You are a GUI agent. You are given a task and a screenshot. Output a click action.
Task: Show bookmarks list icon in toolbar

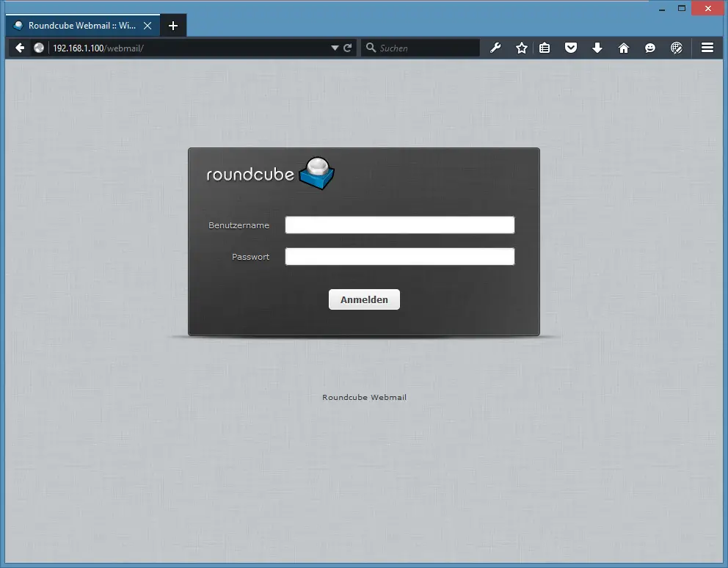click(x=545, y=48)
